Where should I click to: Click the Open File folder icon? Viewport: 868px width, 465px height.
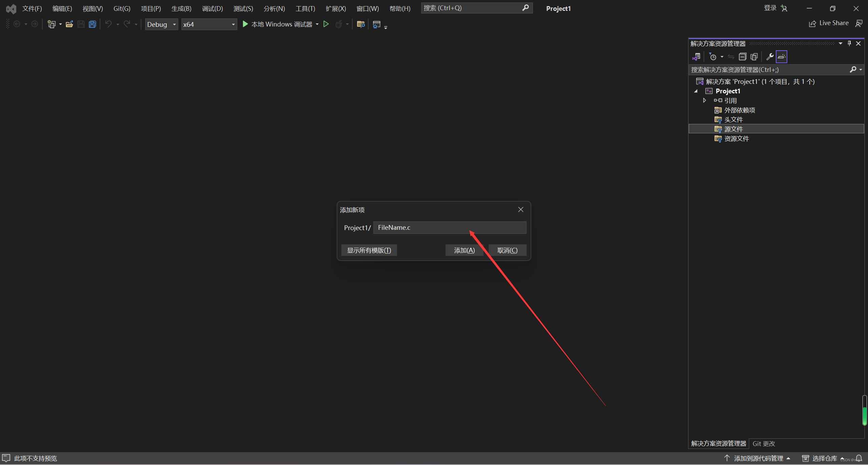click(69, 24)
